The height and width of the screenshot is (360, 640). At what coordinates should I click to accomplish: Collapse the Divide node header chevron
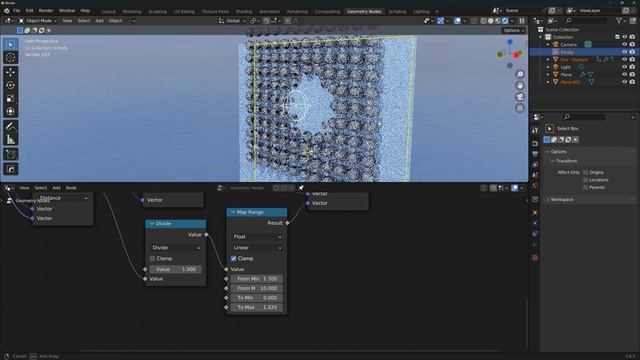coord(152,224)
